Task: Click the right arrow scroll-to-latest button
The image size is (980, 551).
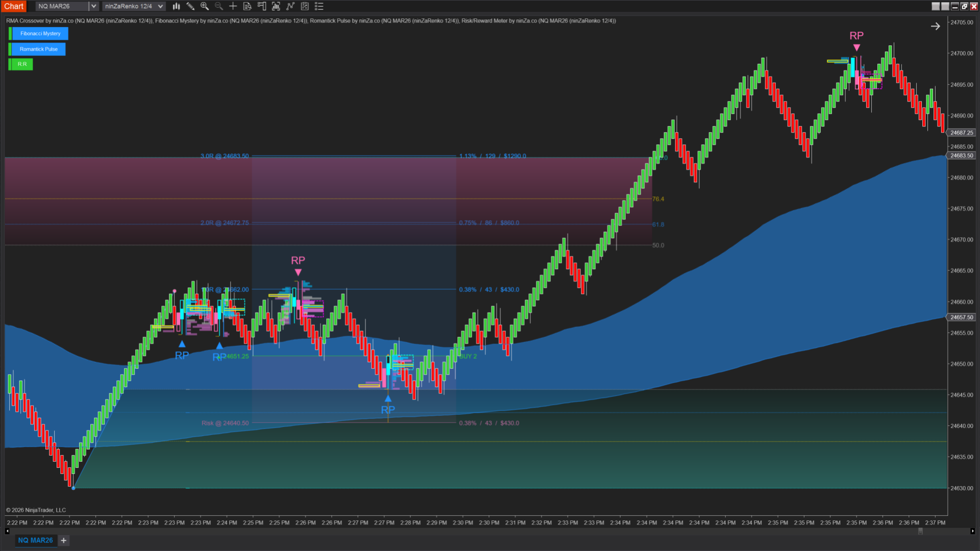Action: (x=935, y=27)
